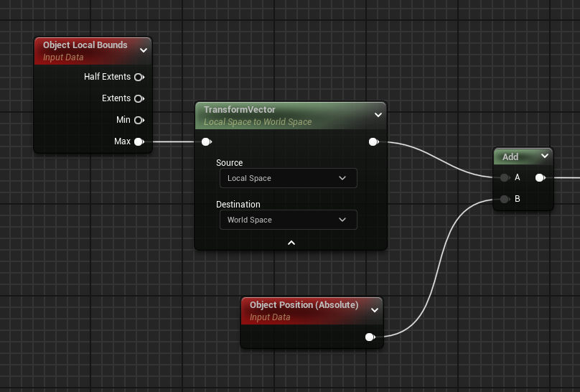Screen dimensions: 580x392
Task: Click the Add node output pin
Action: (540, 177)
